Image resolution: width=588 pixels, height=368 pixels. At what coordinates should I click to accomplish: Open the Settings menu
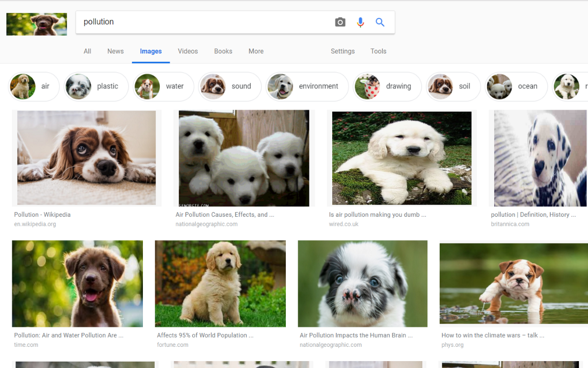(x=343, y=51)
